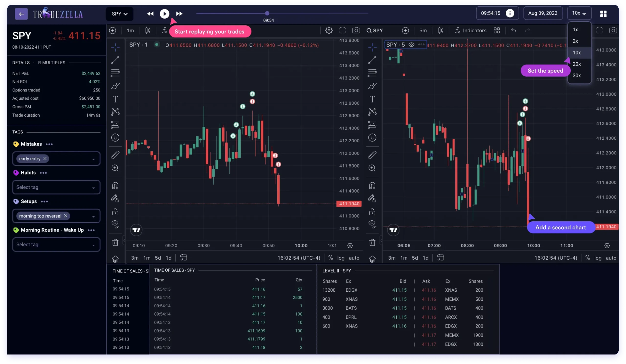The image size is (626, 364).
Task: Enable the magnet snap tool
Action: pyautogui.click(x=115, y=186)
